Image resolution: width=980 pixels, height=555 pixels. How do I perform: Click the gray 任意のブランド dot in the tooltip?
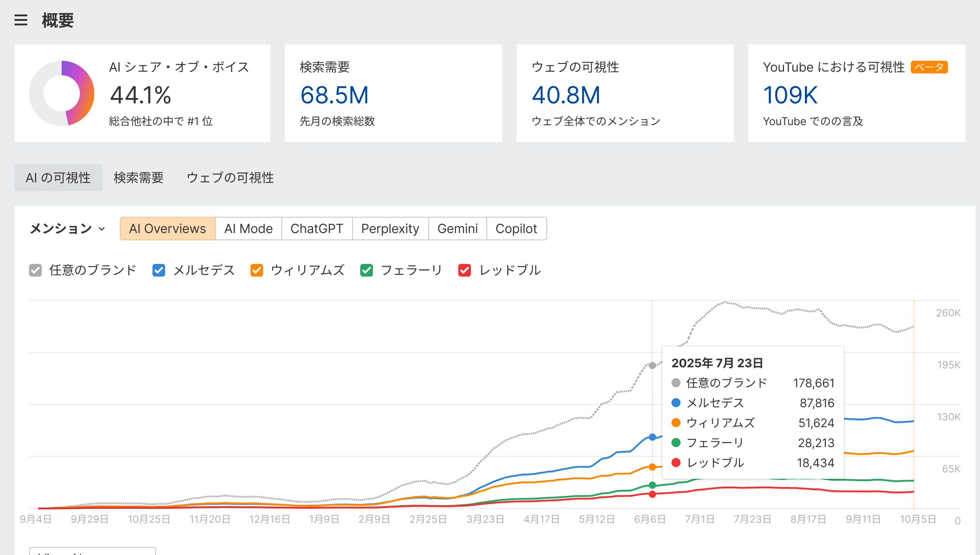[677, 383]
